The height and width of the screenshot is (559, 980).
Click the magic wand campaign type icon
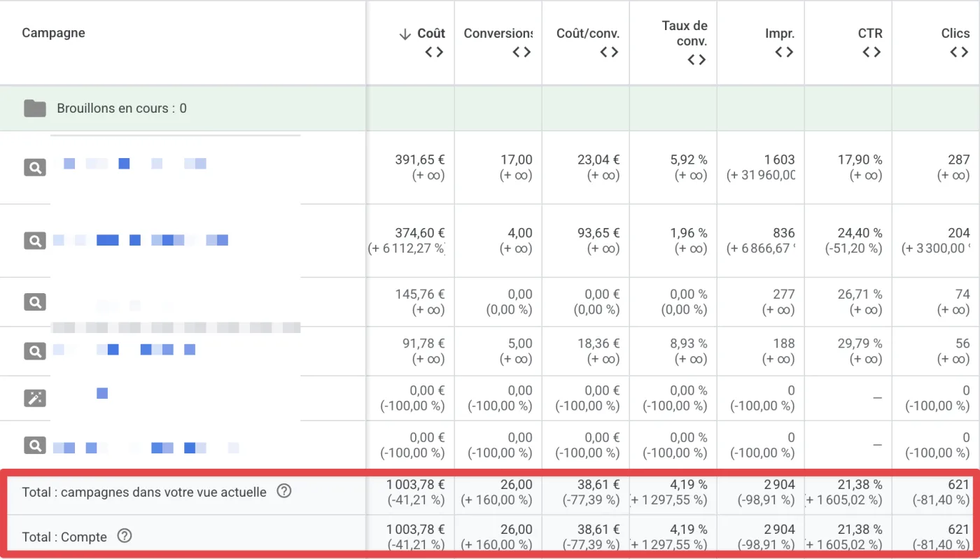click(x=34, y=398)
